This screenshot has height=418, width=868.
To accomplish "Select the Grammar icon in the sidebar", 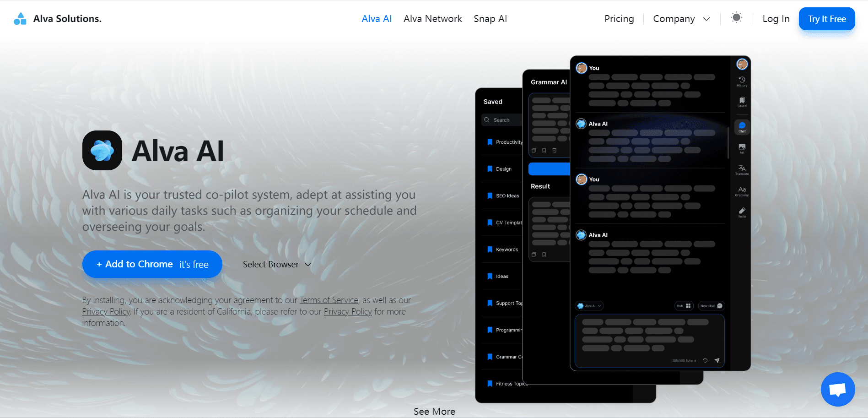I will pyautogui.click(x=742, y=191).
